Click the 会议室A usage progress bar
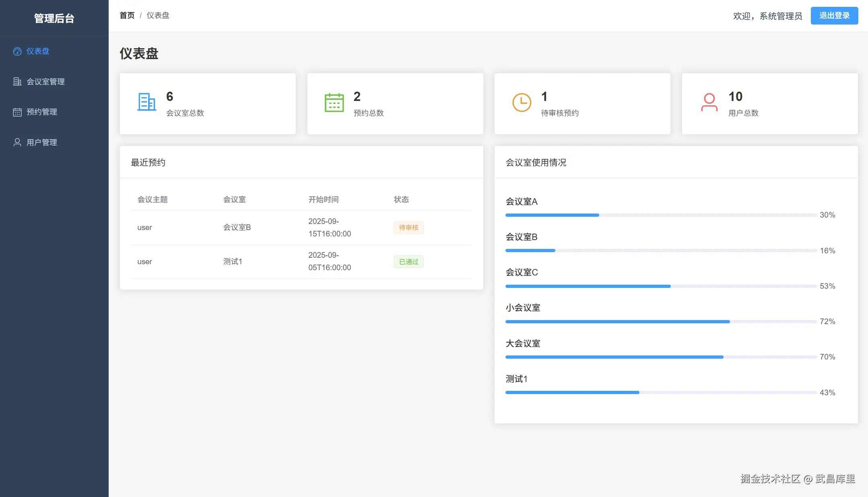The width and height of the screenshot is (868, 497). 661,215
